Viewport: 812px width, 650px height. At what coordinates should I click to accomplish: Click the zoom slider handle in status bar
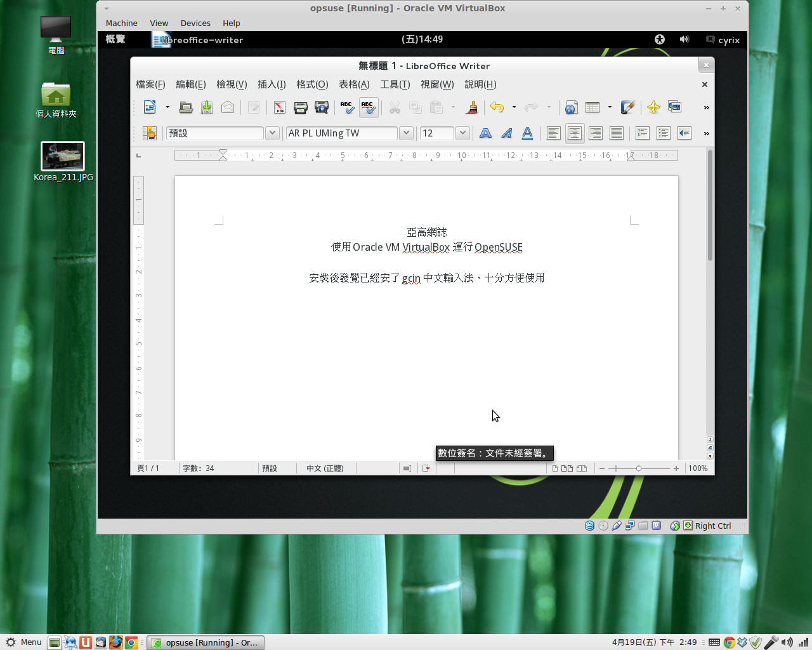tap(639, 468)
